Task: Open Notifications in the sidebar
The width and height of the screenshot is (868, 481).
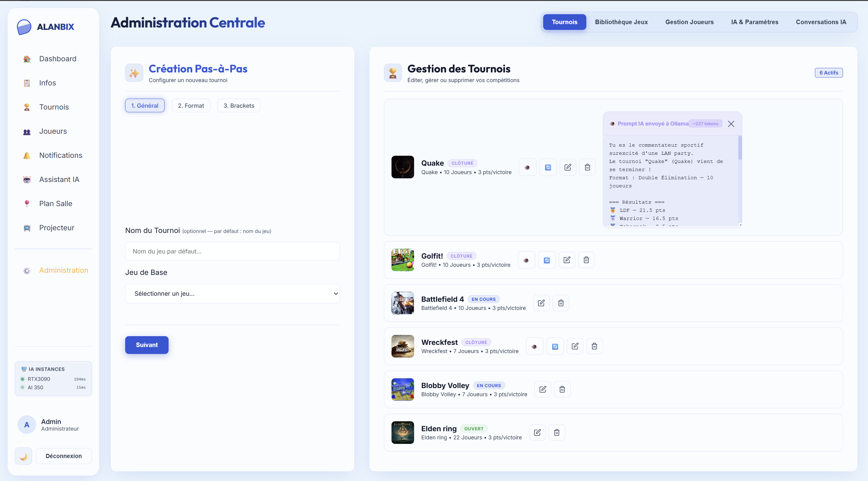Action: pos(53,155)
